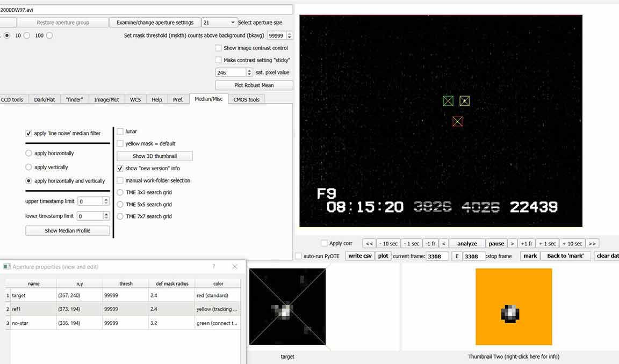Click the yellow ref1 aperture marker
Image resolution: width=619 pixels, height=364 pixels.
pos(464,101)
